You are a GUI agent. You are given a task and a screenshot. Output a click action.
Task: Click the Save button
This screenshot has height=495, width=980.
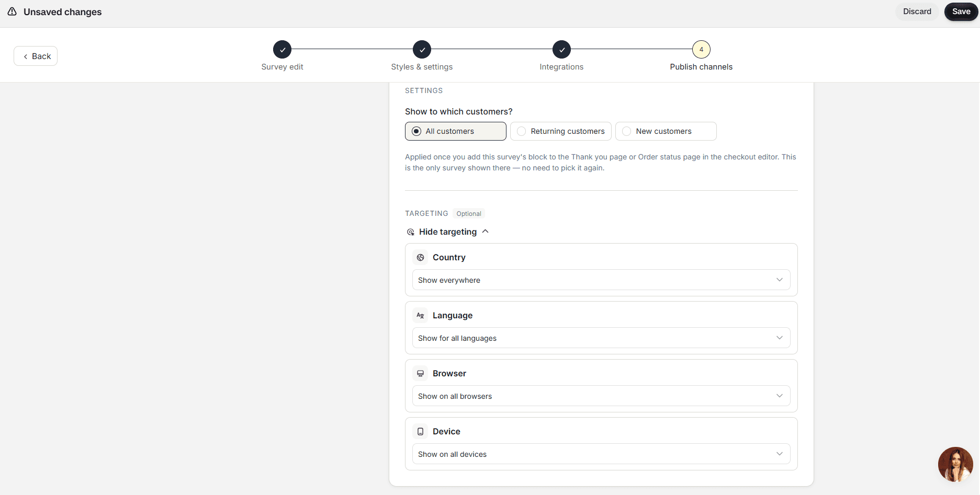click(x=961, y=11)
